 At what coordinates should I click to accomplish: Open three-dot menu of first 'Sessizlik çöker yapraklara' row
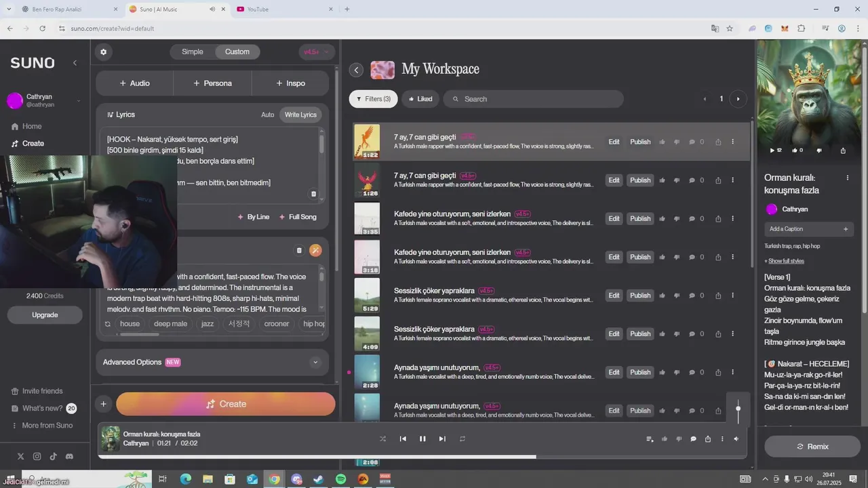pyautogui.click(x=732, y=296)
